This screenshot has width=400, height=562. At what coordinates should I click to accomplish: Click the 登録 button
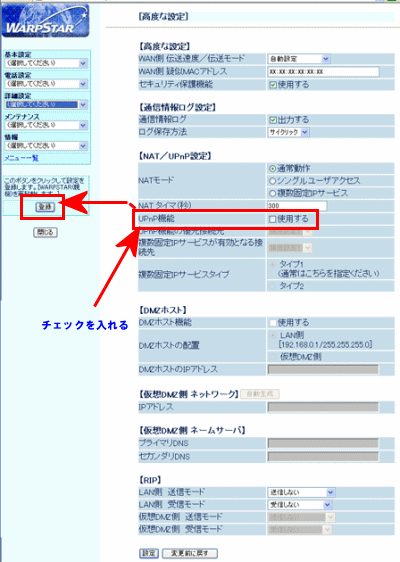[x=45, y=207]
